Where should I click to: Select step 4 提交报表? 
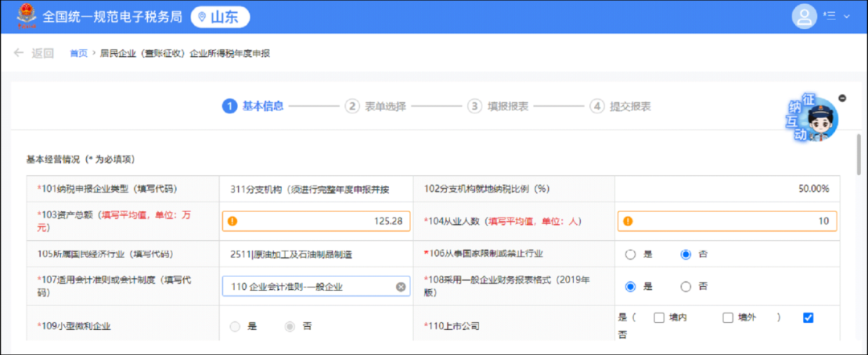pos(620,106)
